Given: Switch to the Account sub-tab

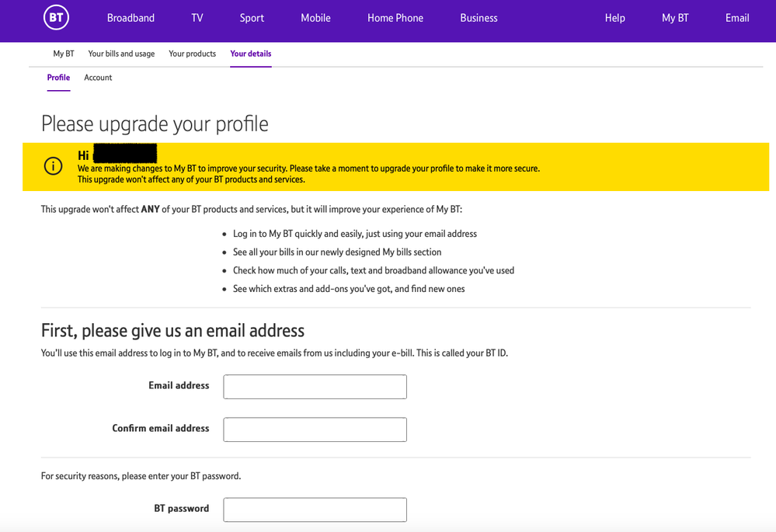Looking at the screenshot, I should (x=98, y=78).
